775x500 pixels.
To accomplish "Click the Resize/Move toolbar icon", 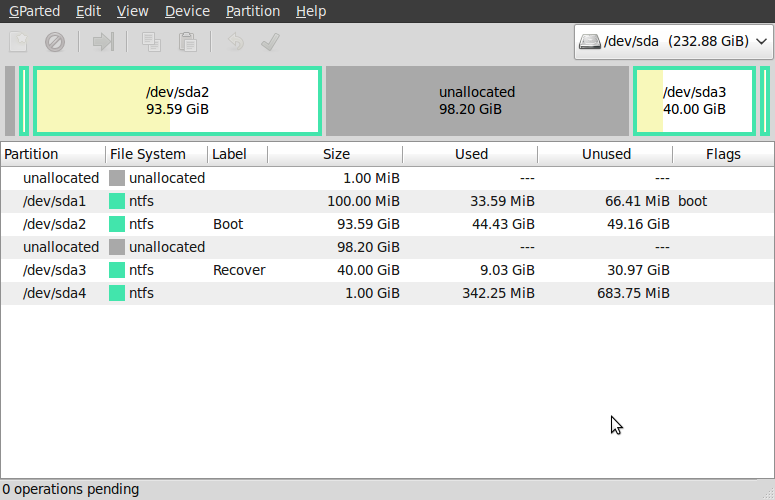I will (x=103, y=42).
